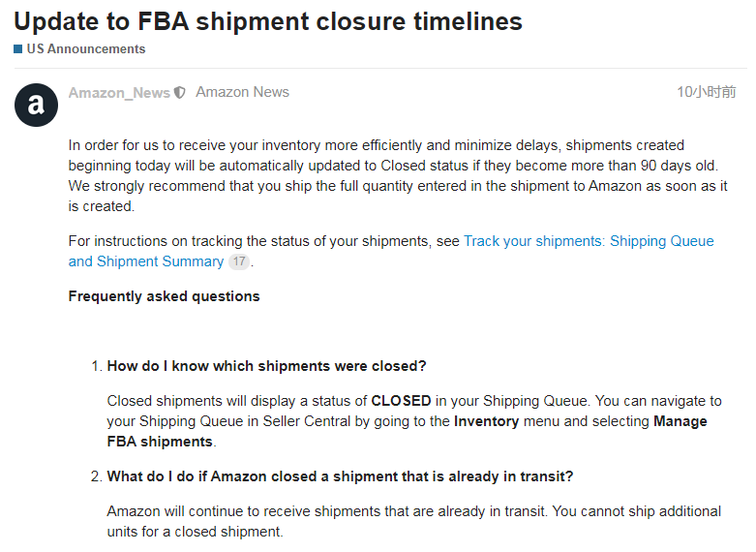Click the Amazon_News round avatar icon

[36, 105]
